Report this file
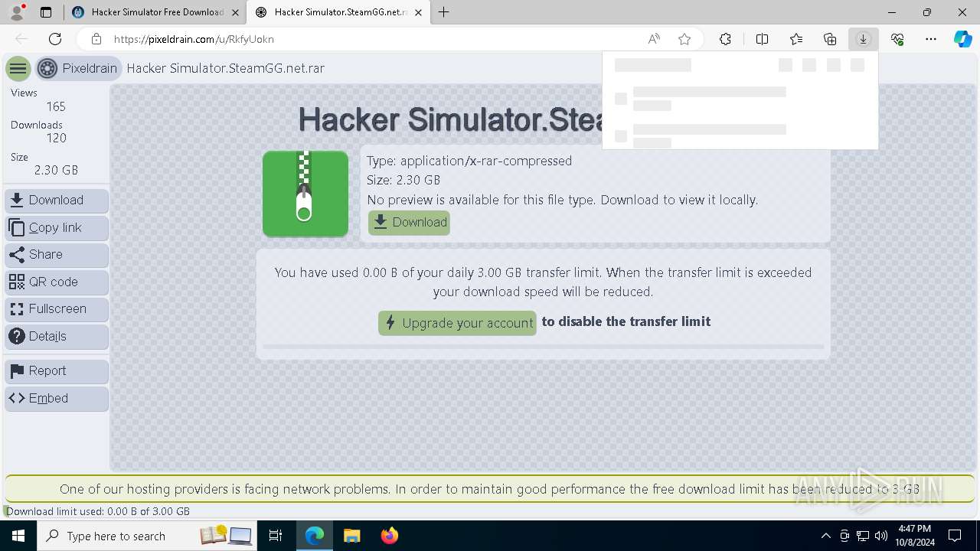980x551 pixels. click(x=57, y=371)
